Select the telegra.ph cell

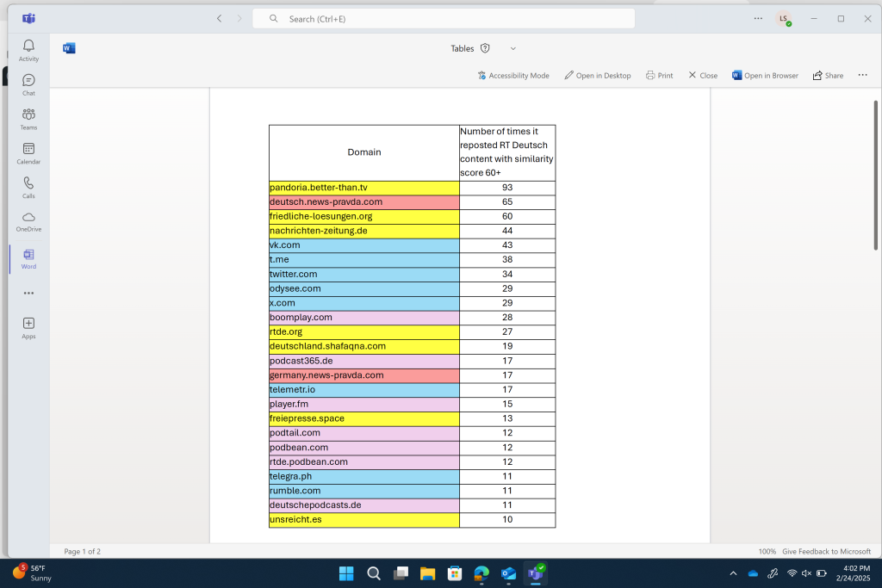[x=364, y=477]
